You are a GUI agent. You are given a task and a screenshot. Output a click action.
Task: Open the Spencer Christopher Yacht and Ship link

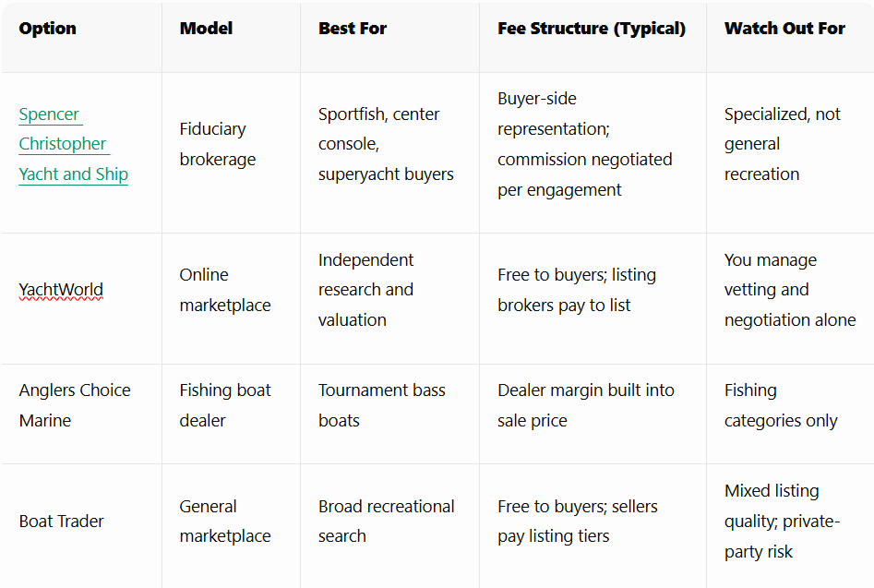[x=74, y=144]
